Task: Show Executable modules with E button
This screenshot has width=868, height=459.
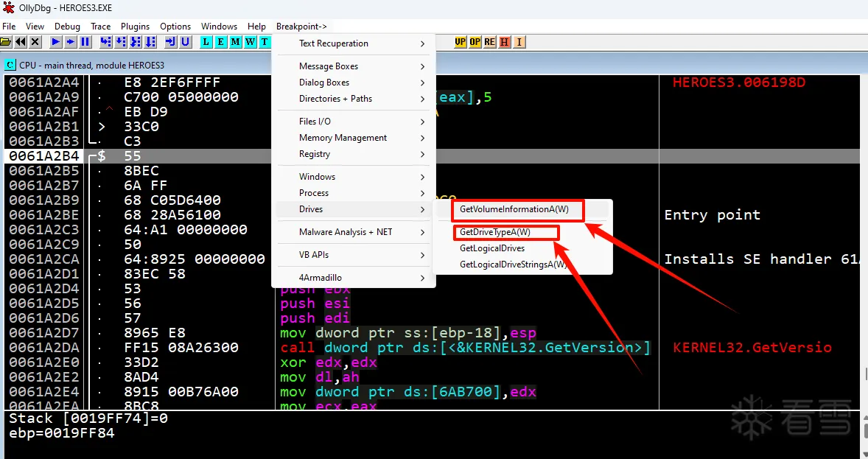Action: click(x=220, y=42)
